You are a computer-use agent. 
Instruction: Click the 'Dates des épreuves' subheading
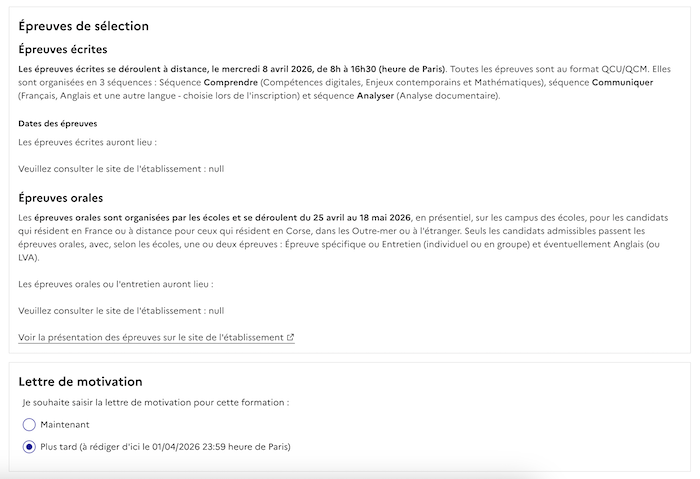[58, 123]
